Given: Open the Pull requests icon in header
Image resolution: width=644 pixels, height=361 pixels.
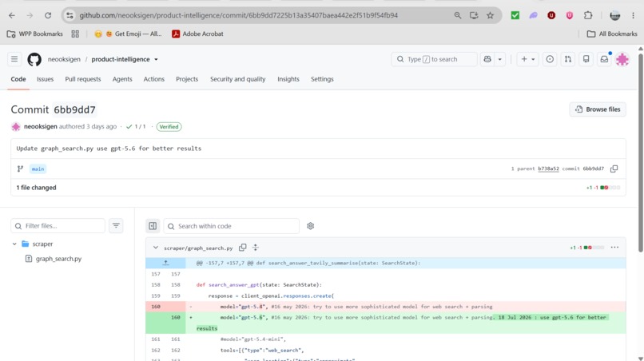Looking at the screenshot, I should (567, 59).
